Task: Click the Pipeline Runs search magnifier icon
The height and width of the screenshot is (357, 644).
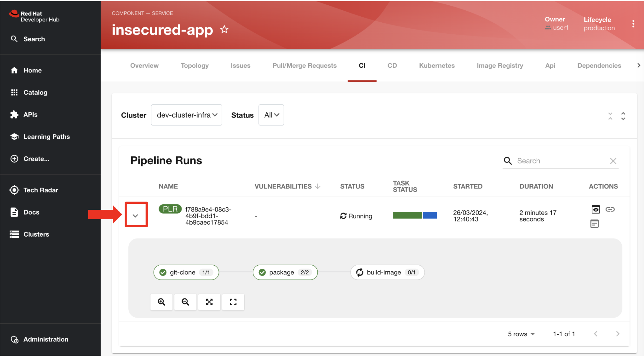Action: click(x=507, y=161)
